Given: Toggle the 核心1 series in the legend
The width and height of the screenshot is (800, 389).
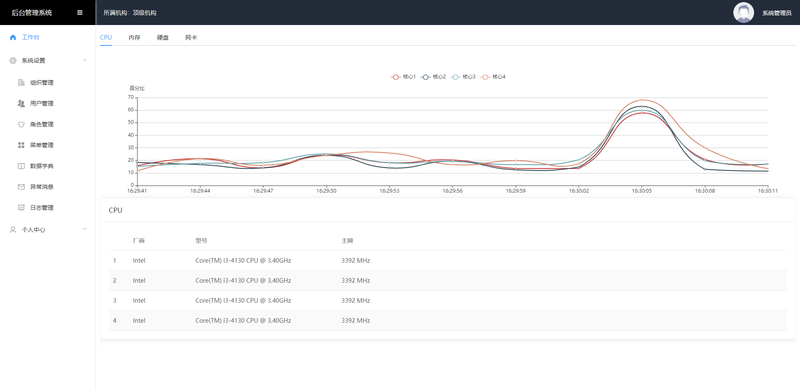Looking at the screenshot, I should click(x=404, y=77).
